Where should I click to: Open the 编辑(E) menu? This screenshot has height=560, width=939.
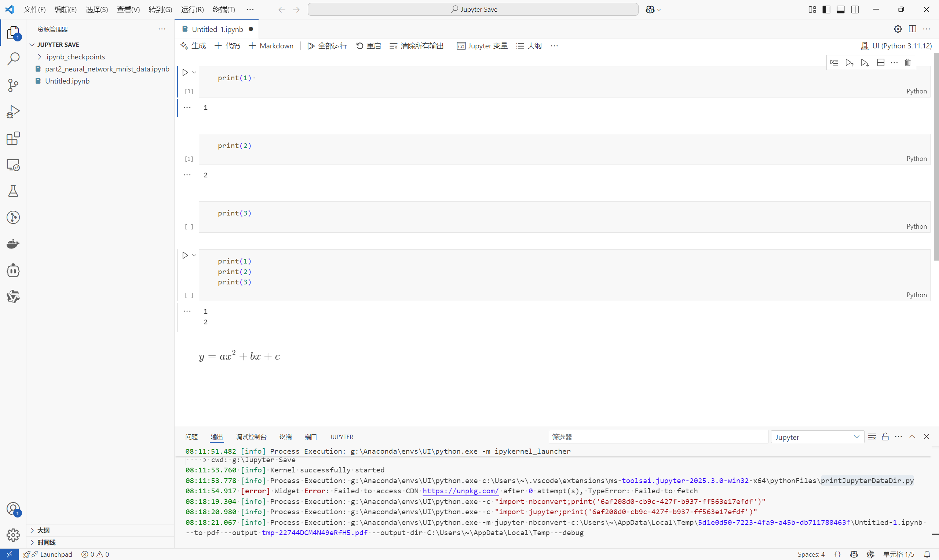[x=65, y=10]
